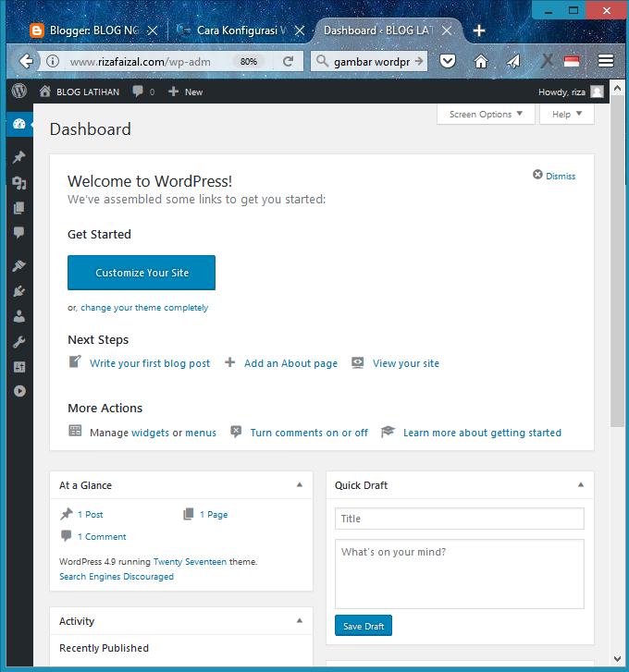Image resolution: width=629 pixels, height=672 pixels.
Task: Click Search Engines Discouraged link
Action: tap(117, 577)
